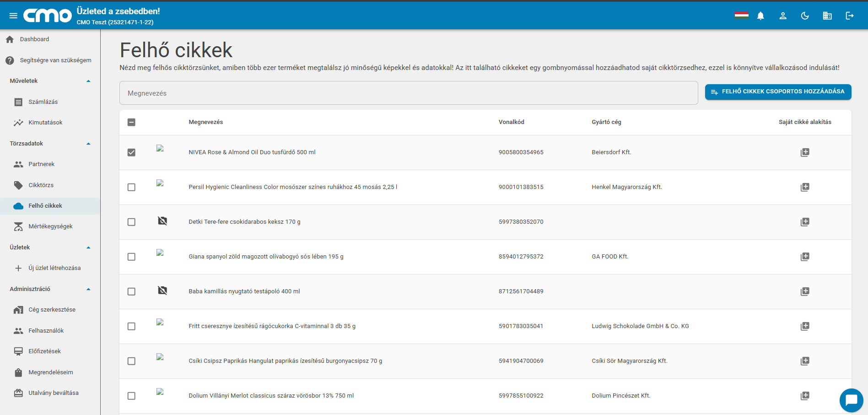Open user account profile icon

[783, 16]
